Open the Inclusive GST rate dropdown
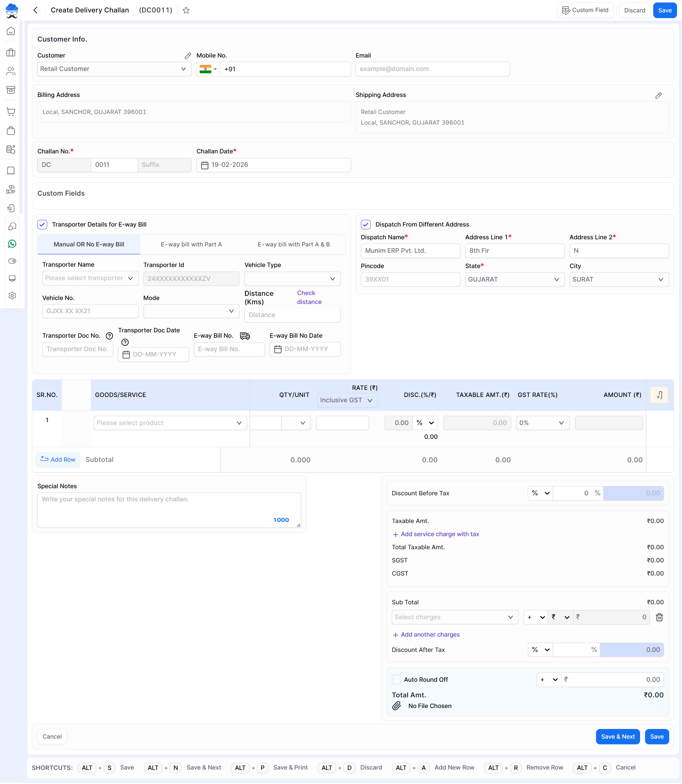Viewport: 682px width, 784px height. point(347,400)
